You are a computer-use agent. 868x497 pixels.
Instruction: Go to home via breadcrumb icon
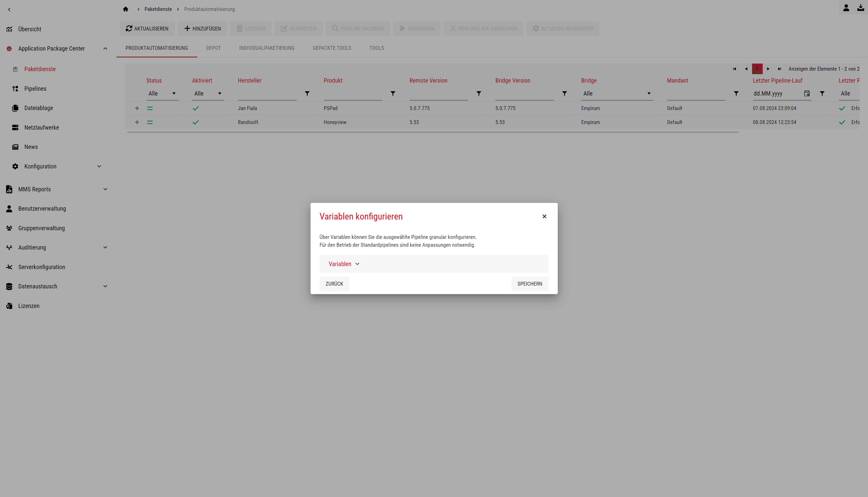[125, 9]
